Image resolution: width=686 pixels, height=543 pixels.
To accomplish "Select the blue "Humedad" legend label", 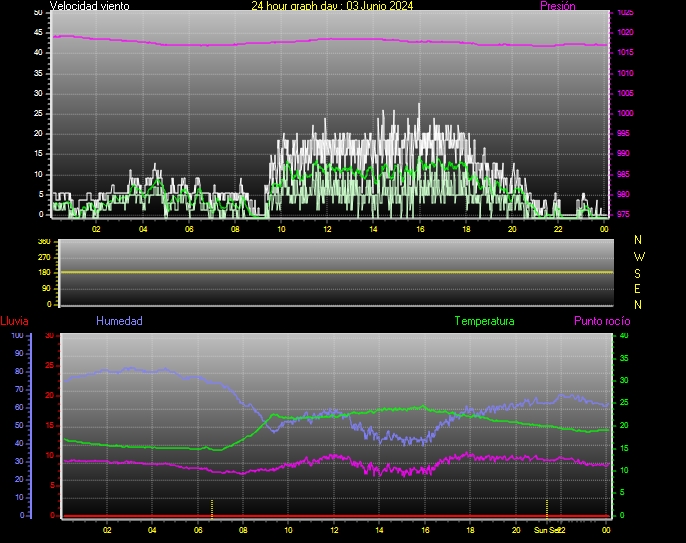I will coord(119,321).
